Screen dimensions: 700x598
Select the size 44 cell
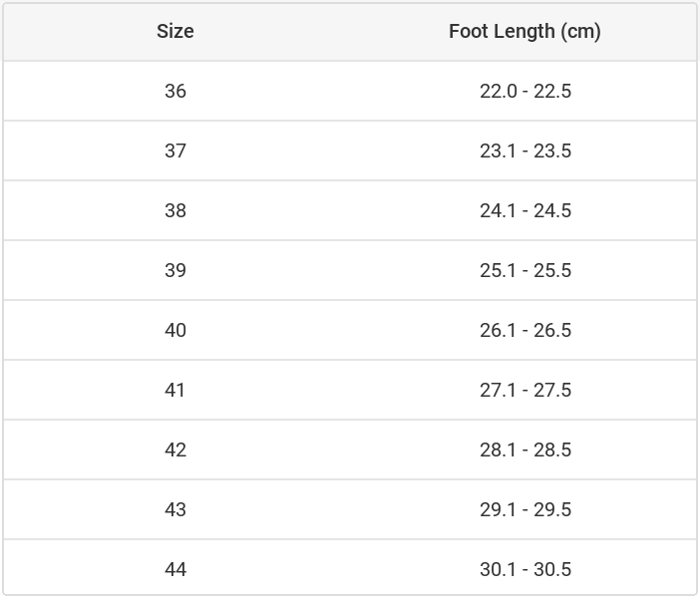pos(175,569)
